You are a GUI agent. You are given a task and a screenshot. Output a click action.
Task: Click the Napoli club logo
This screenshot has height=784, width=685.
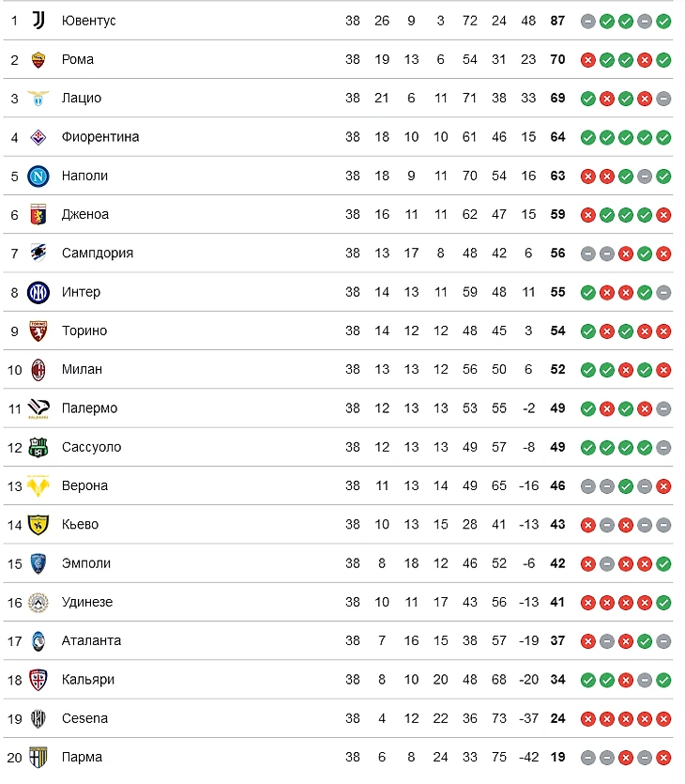(x=38, y=176)
